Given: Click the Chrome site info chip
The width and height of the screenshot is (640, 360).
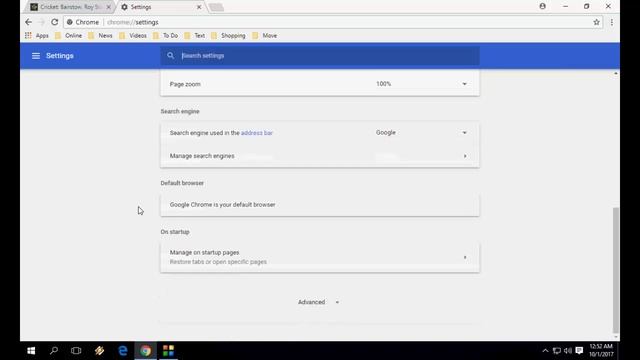Looking at the screenshot, I should click(x=83, y=22).
